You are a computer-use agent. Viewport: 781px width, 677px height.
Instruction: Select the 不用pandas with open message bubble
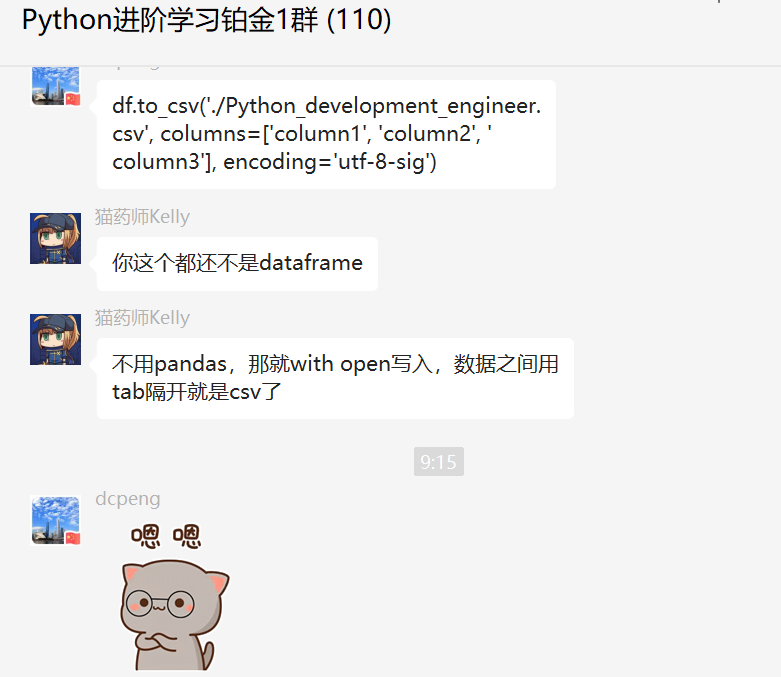[x=335, y=378]
